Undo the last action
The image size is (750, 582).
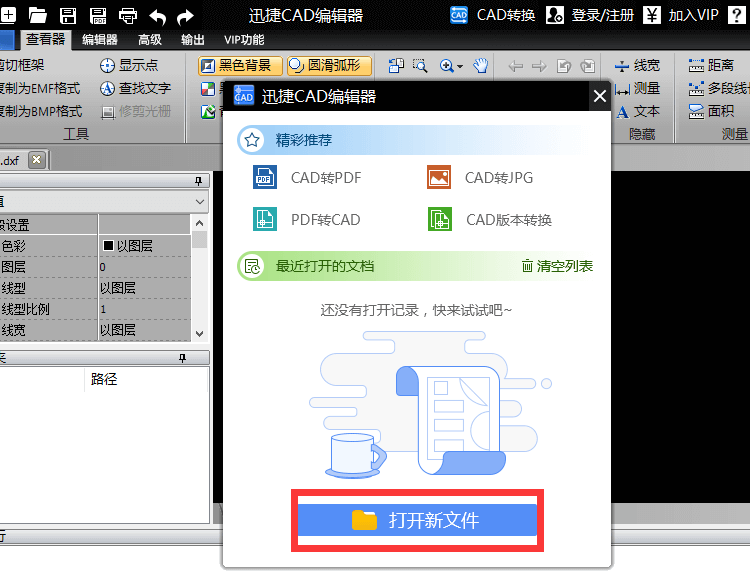click(157, 17)
